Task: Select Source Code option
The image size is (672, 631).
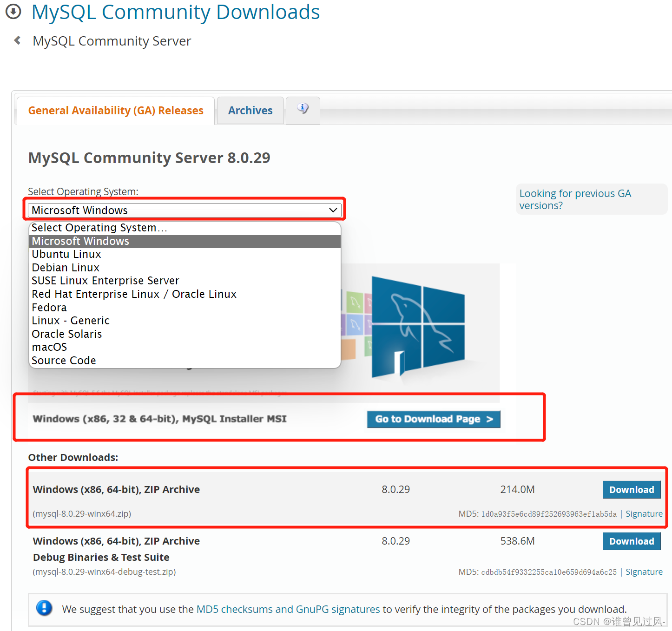Action: (x=184, y=361)
